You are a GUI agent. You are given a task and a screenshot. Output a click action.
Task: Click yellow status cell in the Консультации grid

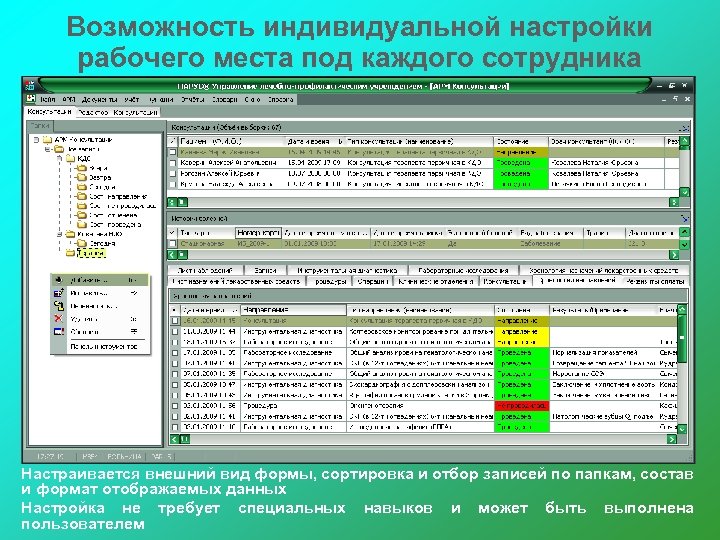pyautogui.click(x=522, y=152)
